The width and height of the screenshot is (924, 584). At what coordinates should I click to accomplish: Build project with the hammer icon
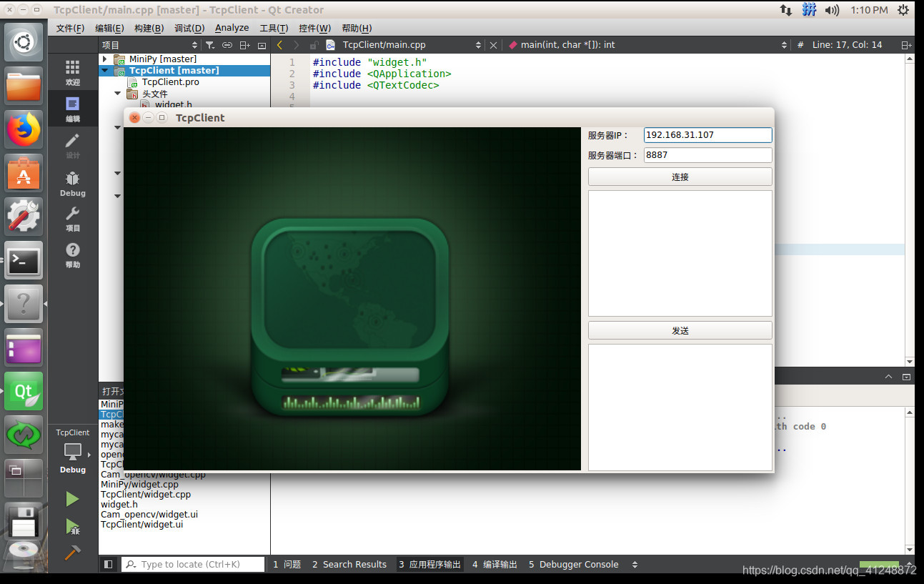pos(72,553)
